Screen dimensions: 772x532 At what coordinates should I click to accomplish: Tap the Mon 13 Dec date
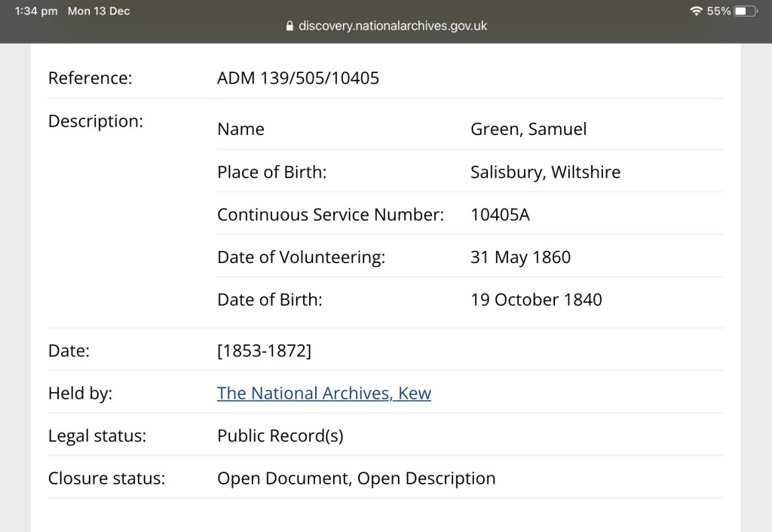click(x=99, y=11)
